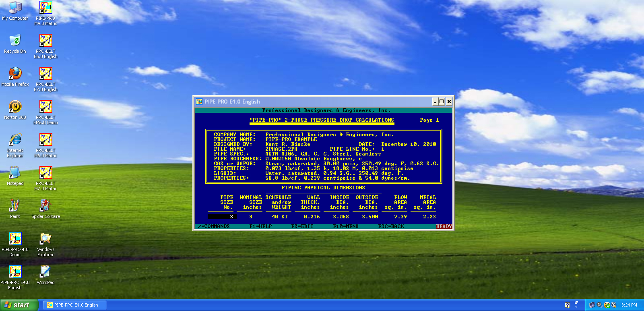Click the PIPE-PRO E4.0 English taskbar button
Viewport: 644px width, 311px height.
74,305
